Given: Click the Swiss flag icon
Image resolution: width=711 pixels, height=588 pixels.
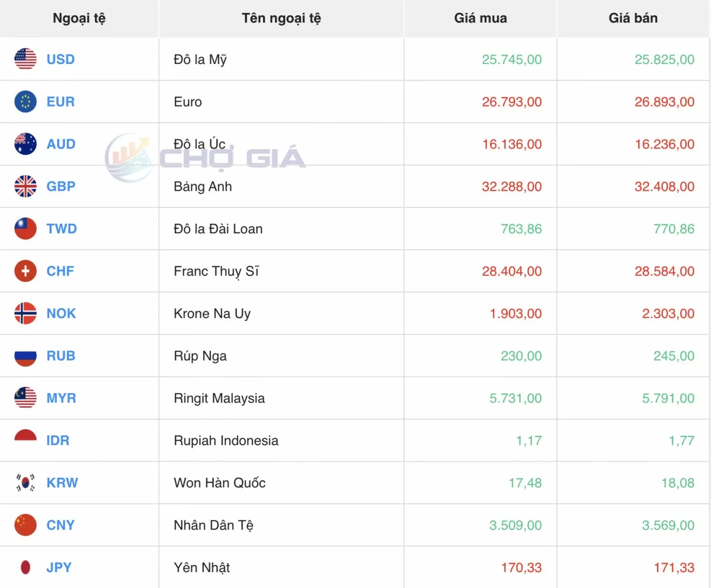Looking at the screenshot, I should click(25, 271).
